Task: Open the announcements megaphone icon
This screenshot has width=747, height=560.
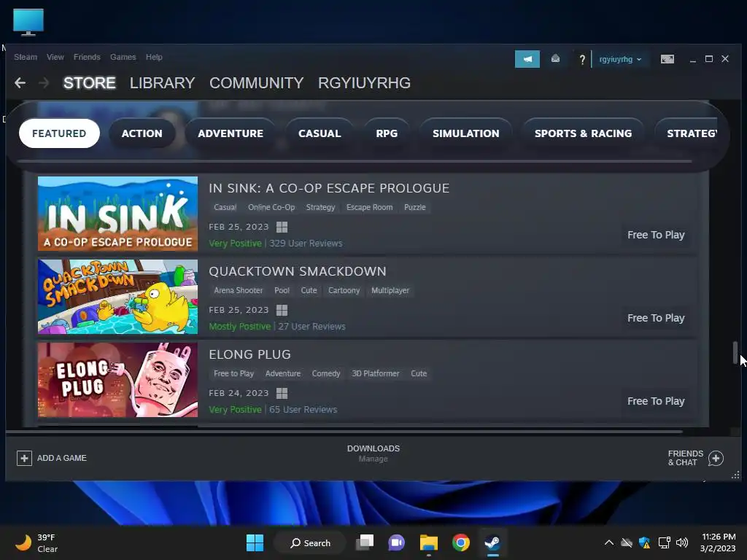Action: tap(527, 59)
